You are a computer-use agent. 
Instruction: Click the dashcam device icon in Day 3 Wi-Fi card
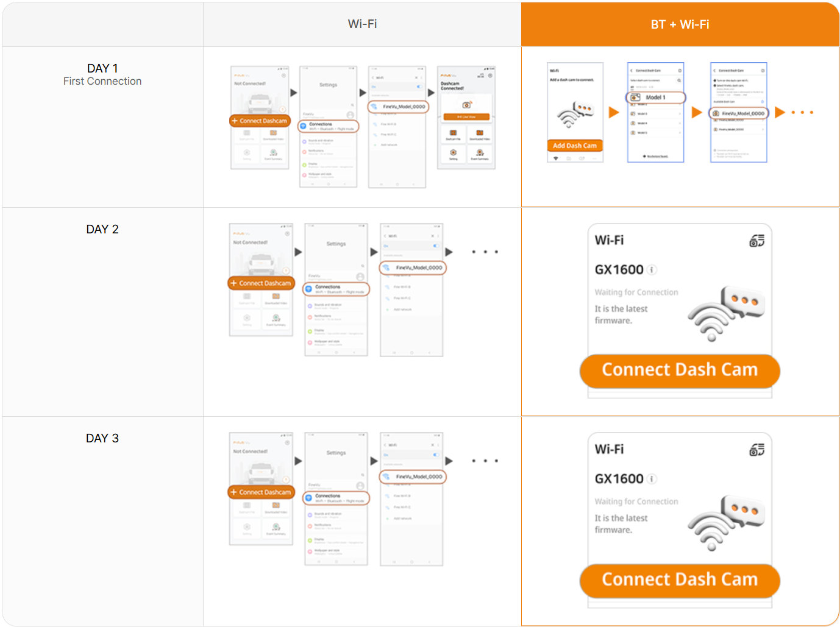(x=756, y=450)
